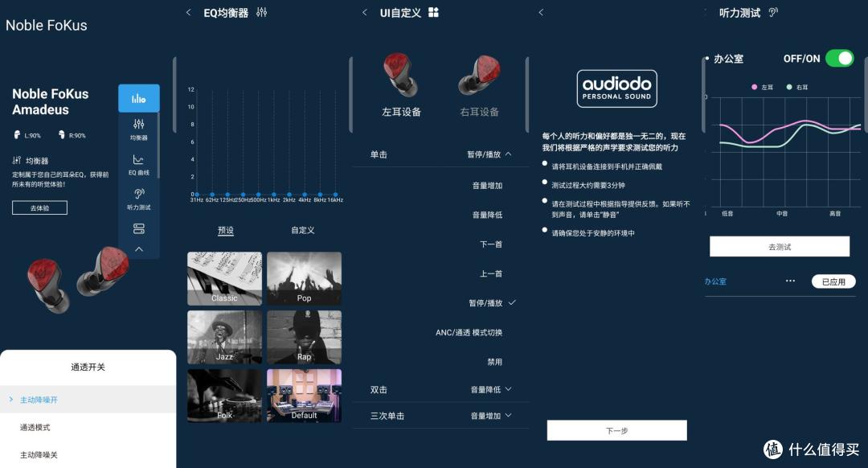Switch to the 预设 tab
The width and height of the screenshot is (868, 468).
(225, 230)
